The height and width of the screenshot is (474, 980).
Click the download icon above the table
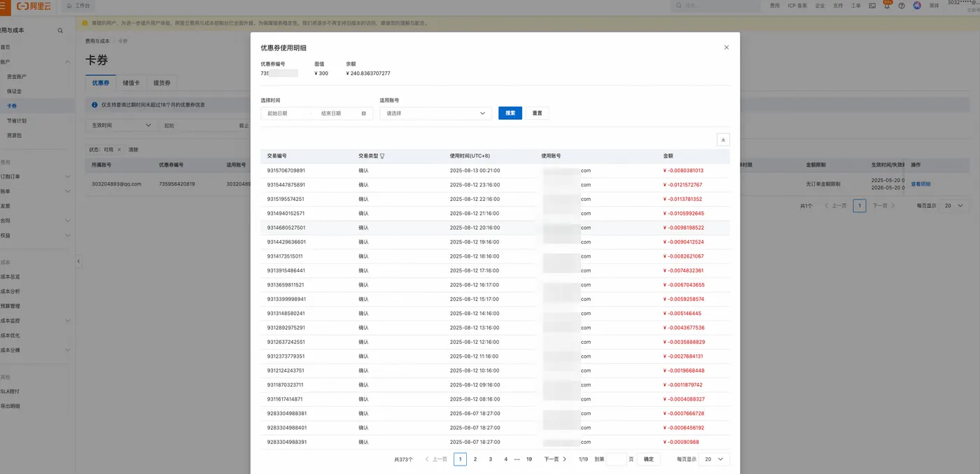723,139
